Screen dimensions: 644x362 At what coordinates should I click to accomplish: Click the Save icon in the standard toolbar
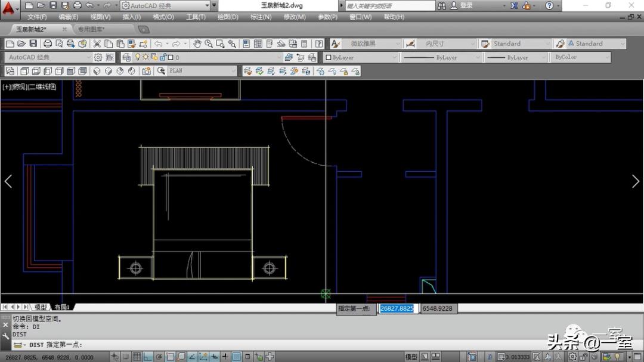coord(33,44)
